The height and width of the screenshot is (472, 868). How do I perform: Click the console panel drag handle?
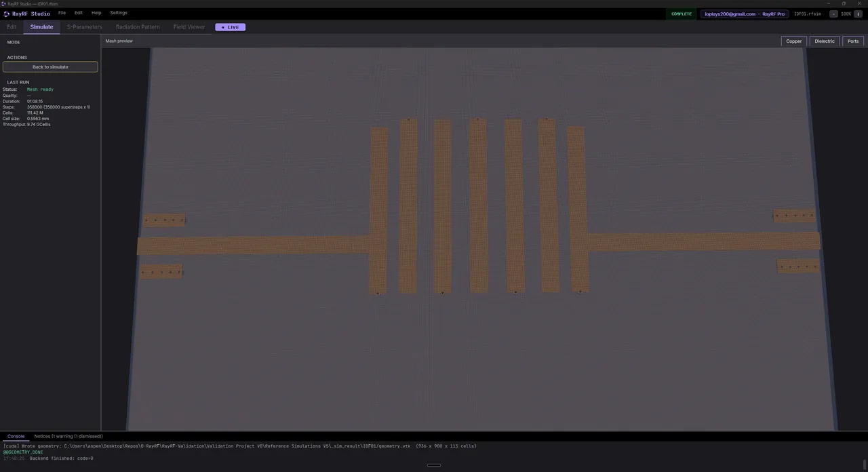[x=434, y=465]
